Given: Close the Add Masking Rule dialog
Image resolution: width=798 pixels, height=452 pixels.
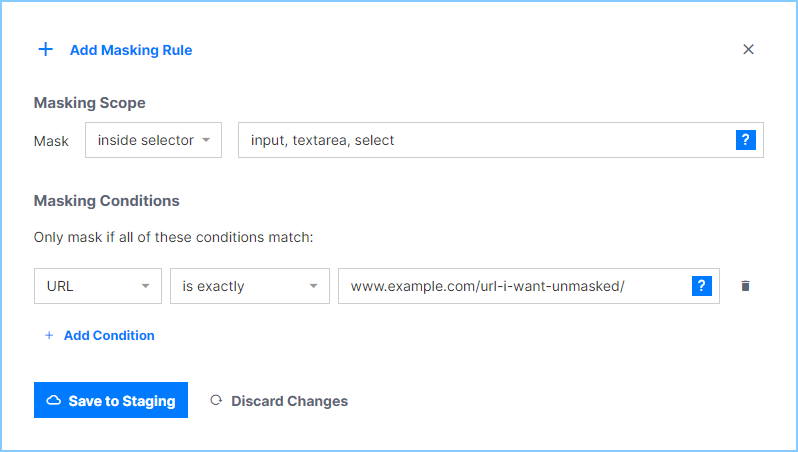Looking at the screenshot, I should (x=748, y=49).
